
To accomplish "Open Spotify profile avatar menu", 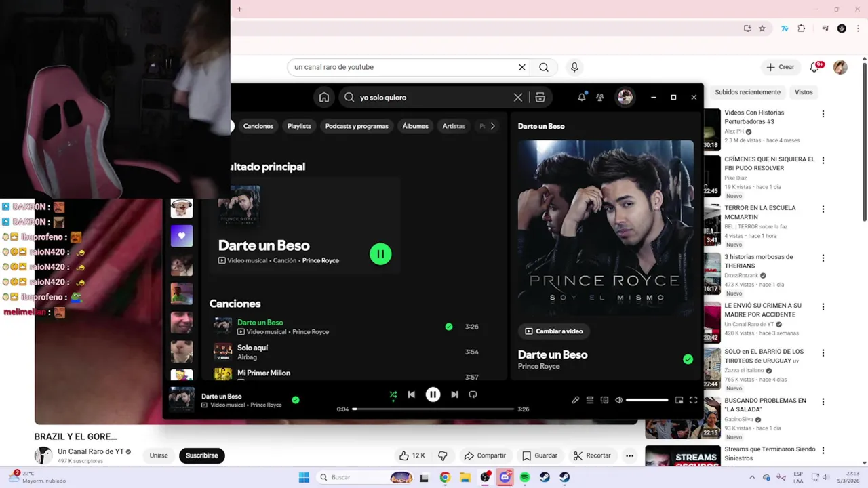I will (625, 97).
